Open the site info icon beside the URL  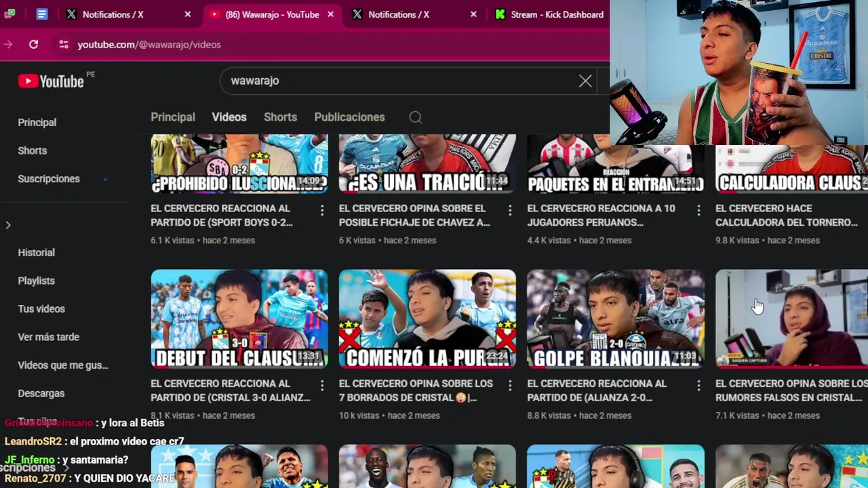pyautogui.click(x=63, y=44)
